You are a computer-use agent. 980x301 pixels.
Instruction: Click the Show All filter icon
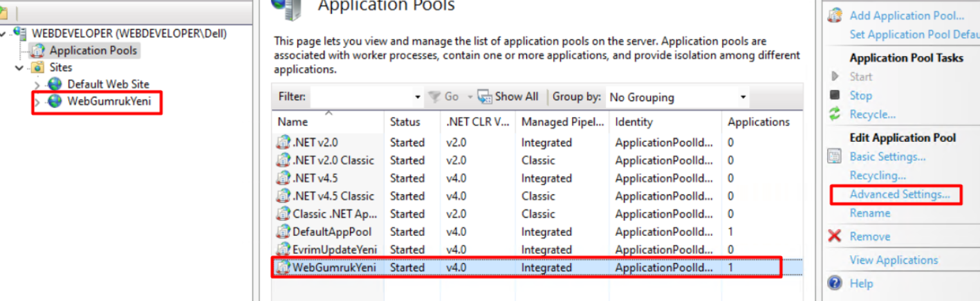pyautogui.click(x=484, y=97)
